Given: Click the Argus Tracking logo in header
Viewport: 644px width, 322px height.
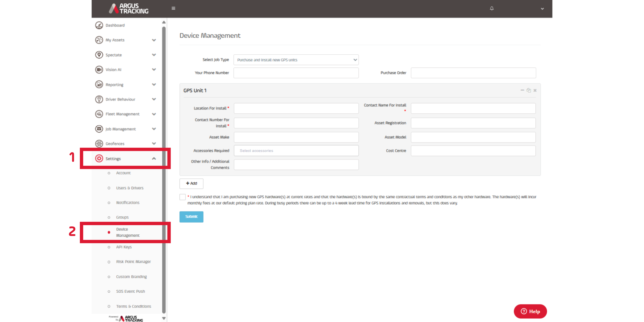Looking at the screenshot, I should [129, 9].
